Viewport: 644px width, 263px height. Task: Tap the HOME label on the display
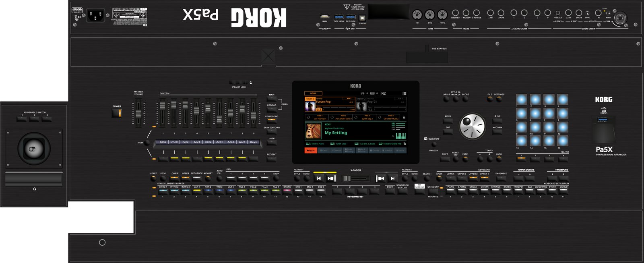[x=313, y=93]
